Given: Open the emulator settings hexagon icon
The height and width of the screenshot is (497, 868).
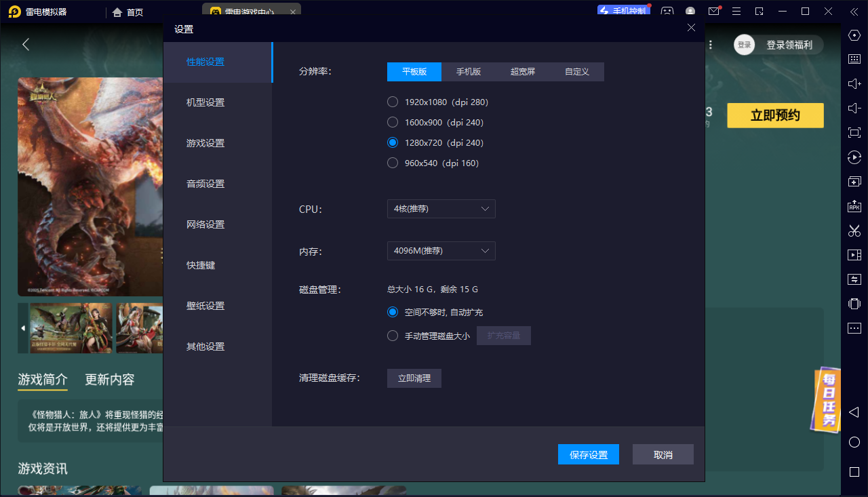Looking at the screenshot, I should (854, 35).
